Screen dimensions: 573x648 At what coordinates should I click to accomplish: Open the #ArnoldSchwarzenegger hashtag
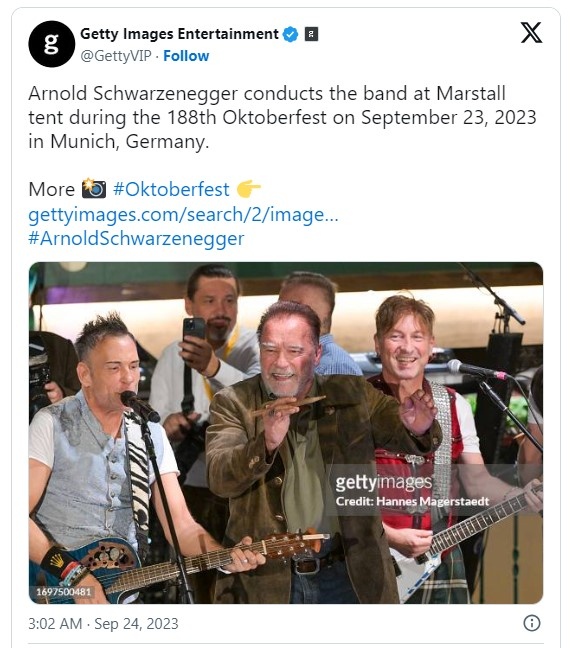(136, 238)
